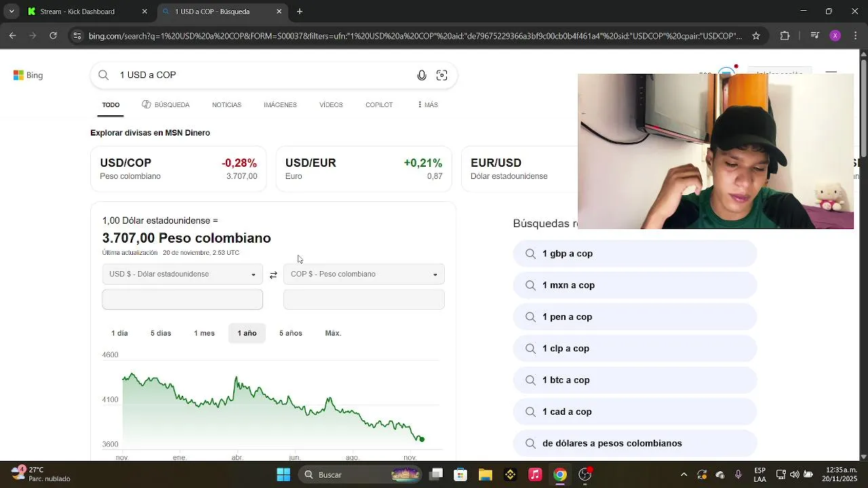The image size is (868, 488).
Task: Click the green endpoint on exchange chart
Action: point(422,439)
